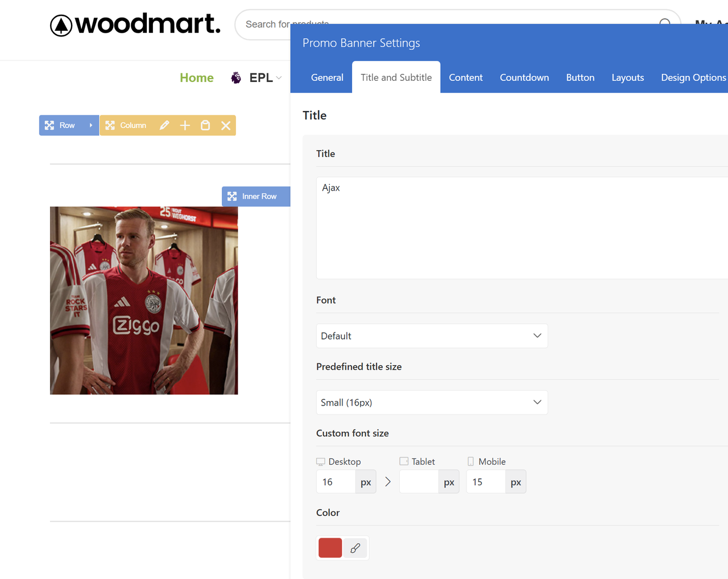This screenshot has width=728, height=579.
Task: Copy the column with the clipboard icon
Action: click(x=205, y=125)
